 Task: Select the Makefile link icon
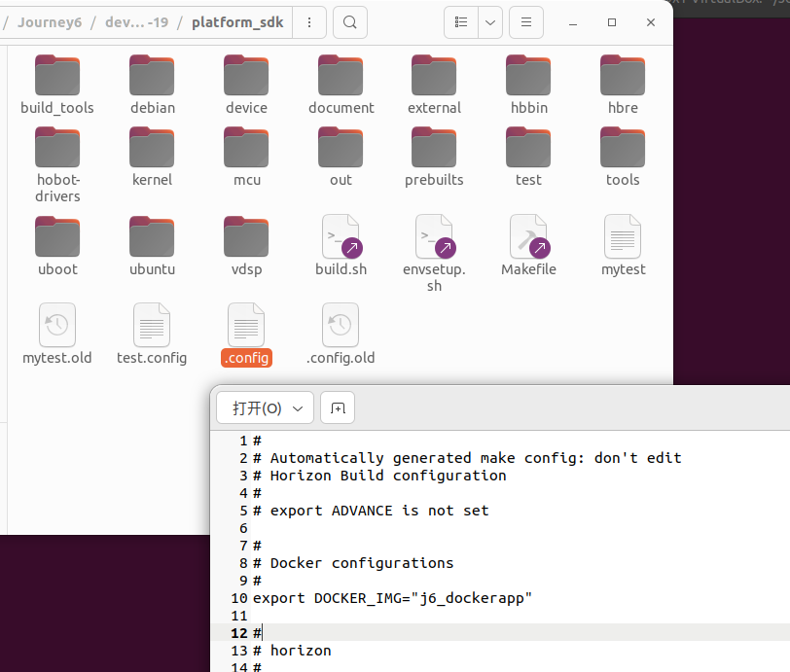click(528, 237)
